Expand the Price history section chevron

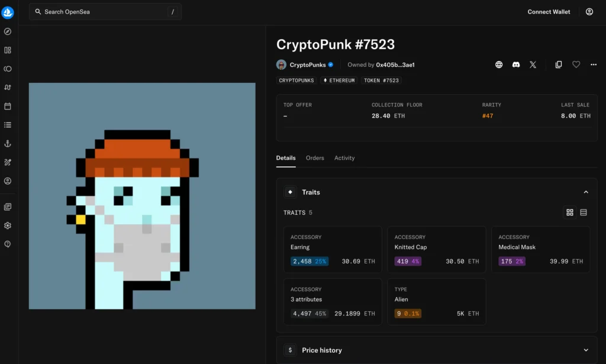pos(586,350)
